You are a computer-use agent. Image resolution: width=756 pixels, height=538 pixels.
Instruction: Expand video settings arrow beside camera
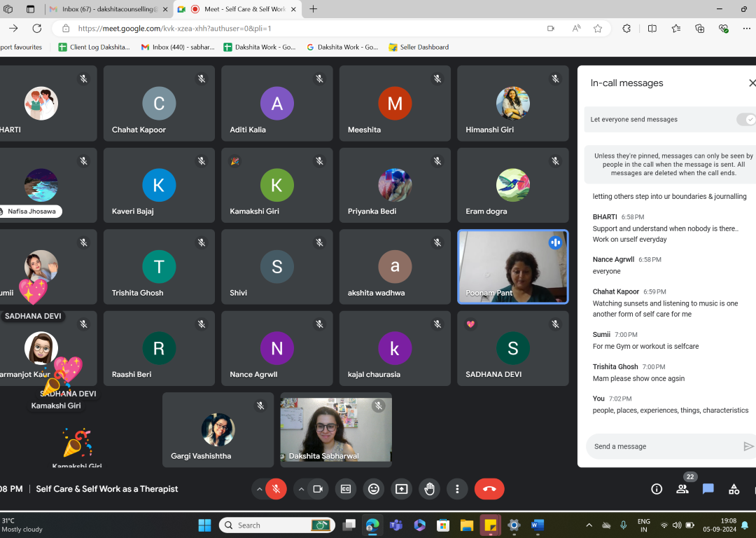tap(301, 489)
